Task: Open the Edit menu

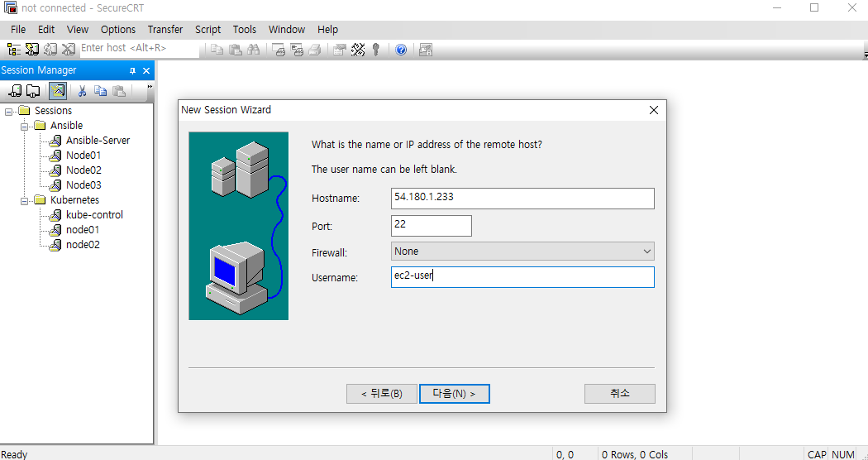Action: [x=46, y=30]
